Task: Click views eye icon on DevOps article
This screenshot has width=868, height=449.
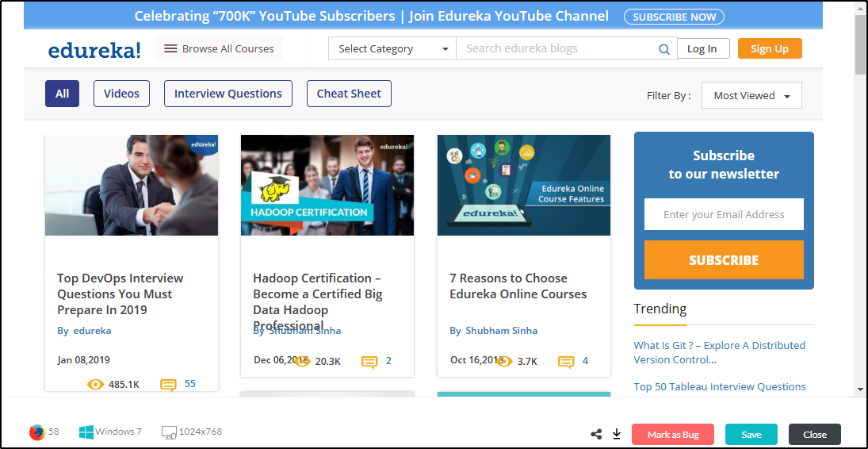Action: 95,385
